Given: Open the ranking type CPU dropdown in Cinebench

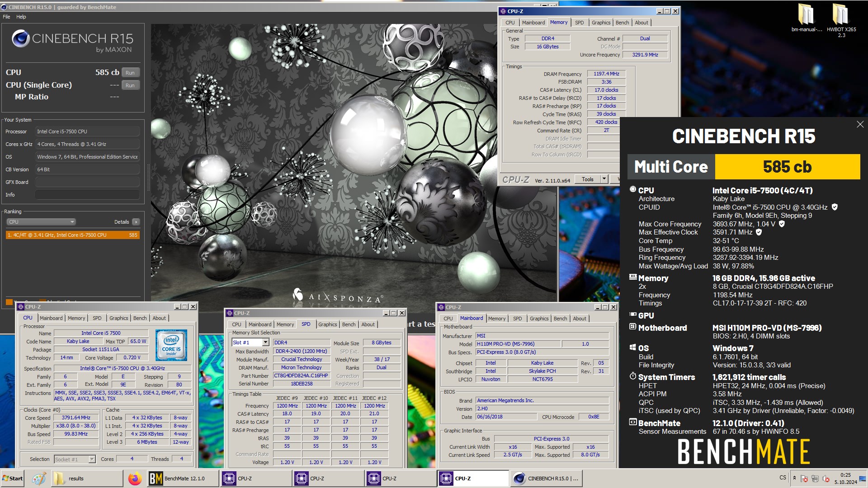Looking at the screenshot, I should tap(41, 222).
